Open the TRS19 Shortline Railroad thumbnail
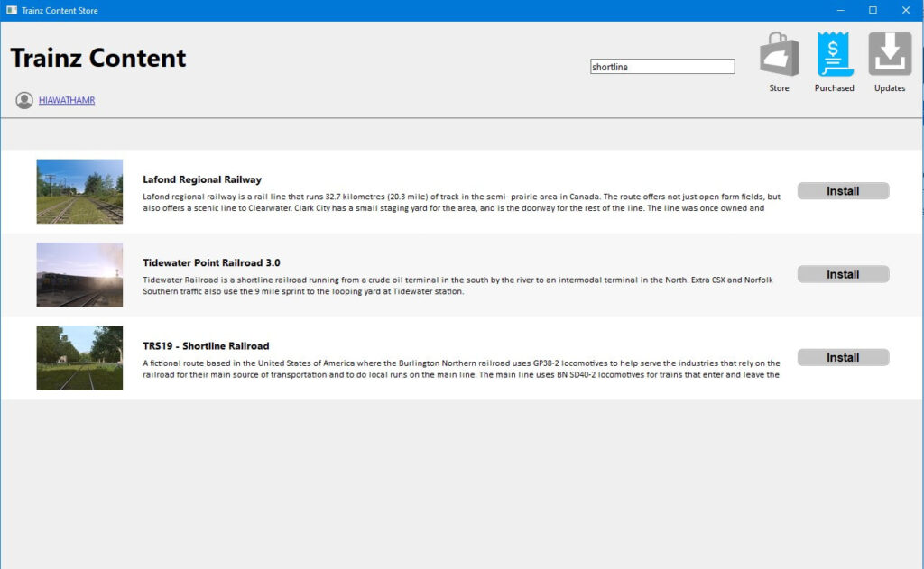Viewport: 924px width, 569px height. click(79, 358)
